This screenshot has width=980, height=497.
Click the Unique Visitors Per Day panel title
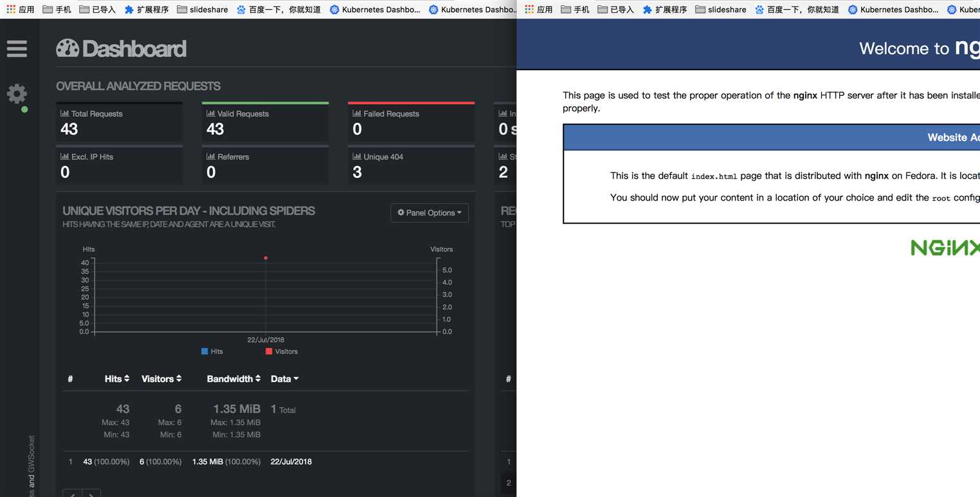coord(188,211)
